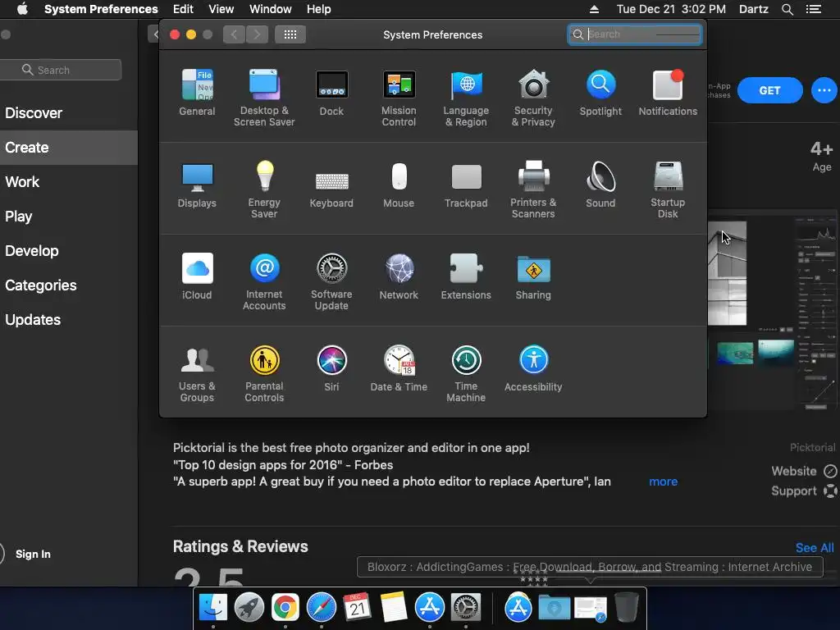Open Finder from the Dock
Image resolution: width=840 pixels, height=630 pixels.
coord(213,607)
